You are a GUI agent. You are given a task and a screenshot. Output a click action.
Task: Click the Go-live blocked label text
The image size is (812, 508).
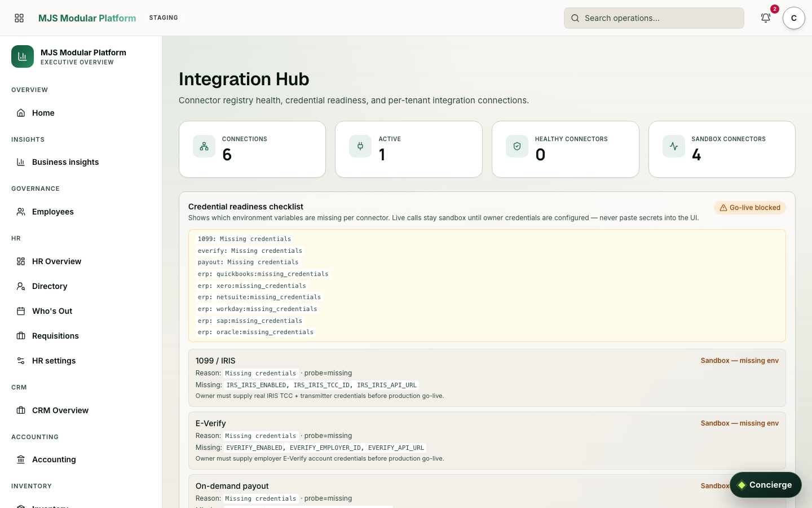tap(755, 208)
